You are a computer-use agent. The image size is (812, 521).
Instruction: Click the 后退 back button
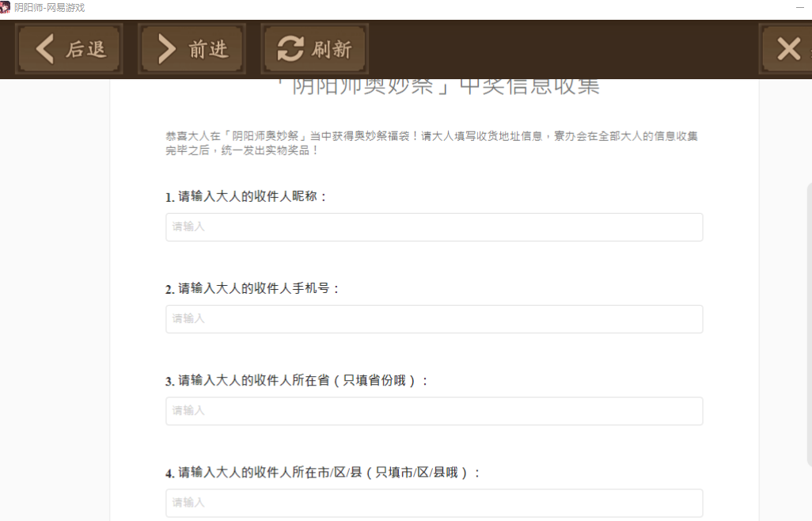click(69, 48)
